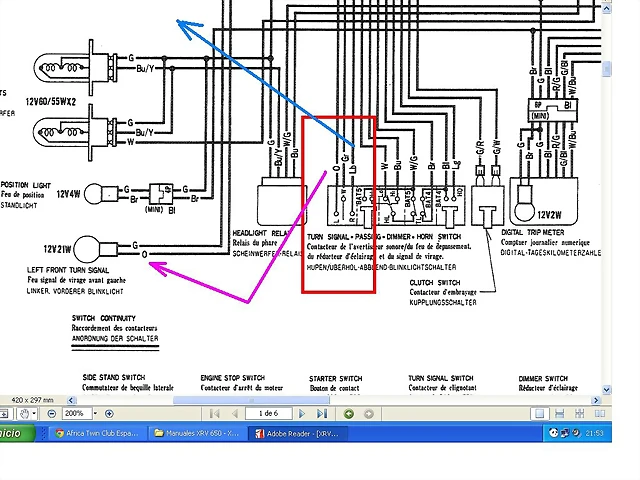The width and height of the screenshot is (640, 480).
Task: Go to the previous page
Action: 234,414
